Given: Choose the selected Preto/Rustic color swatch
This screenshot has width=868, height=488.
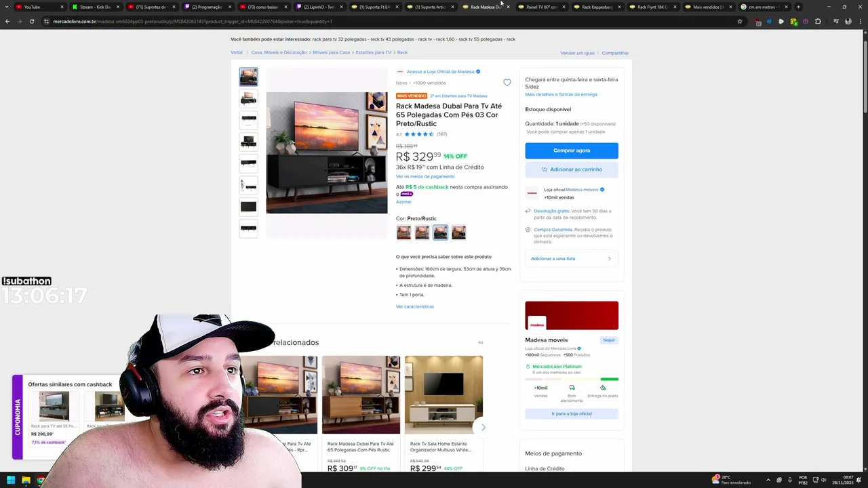Looking at the screenshot, I should click(x=440, y=232).
